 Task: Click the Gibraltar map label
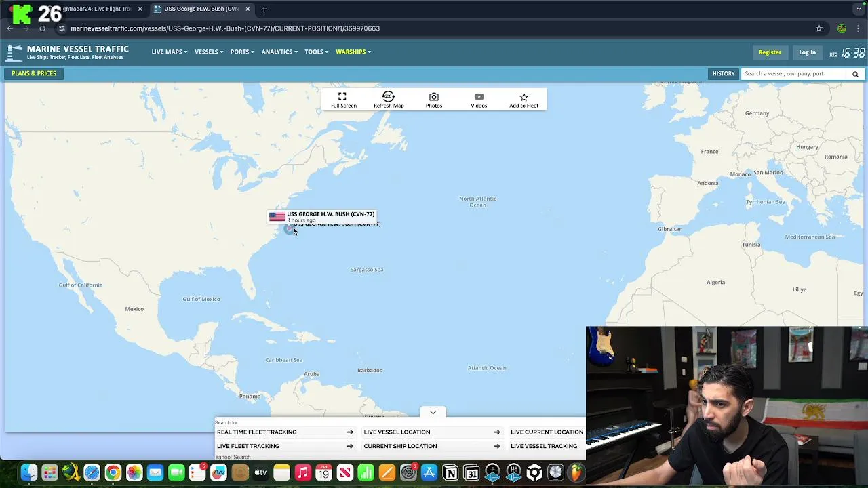669,229
